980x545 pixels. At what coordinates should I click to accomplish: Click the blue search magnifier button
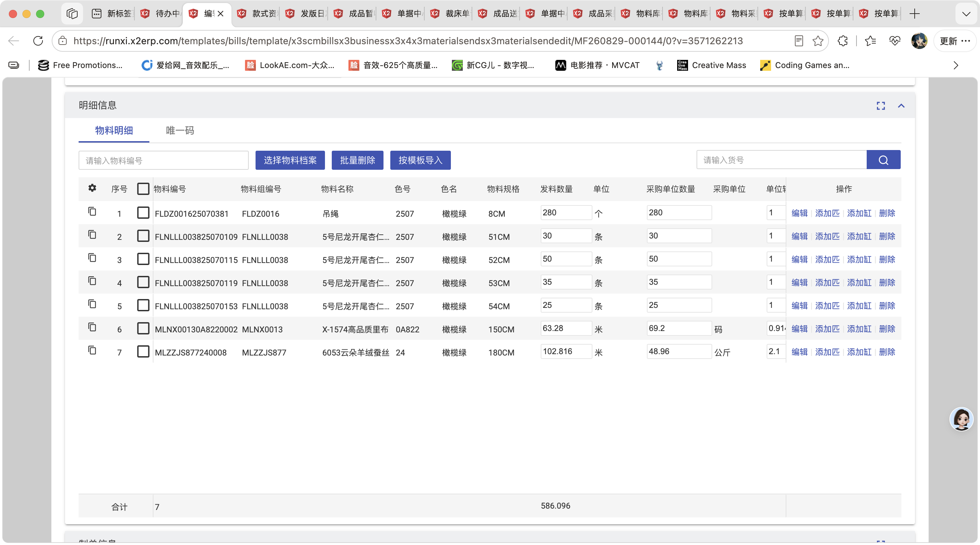[883, 160]
